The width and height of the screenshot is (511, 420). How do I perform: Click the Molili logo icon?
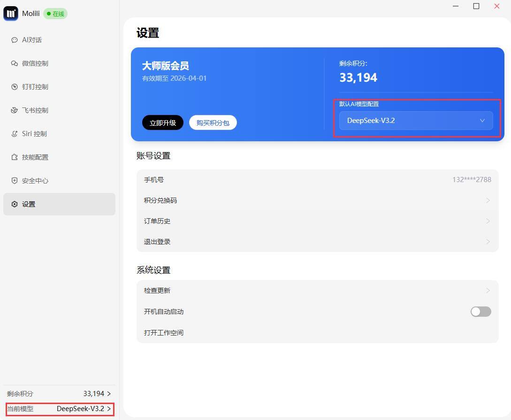point(10,13)
